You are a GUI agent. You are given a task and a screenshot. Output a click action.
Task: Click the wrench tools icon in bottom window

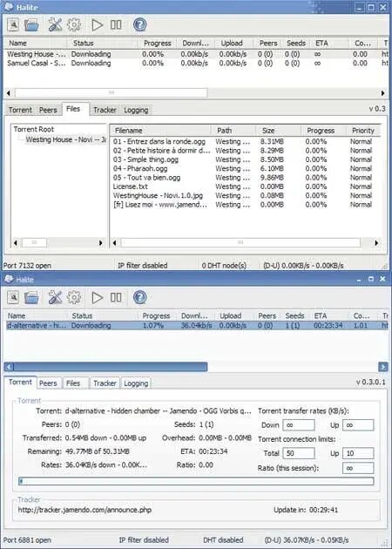[x=55, y=298]
